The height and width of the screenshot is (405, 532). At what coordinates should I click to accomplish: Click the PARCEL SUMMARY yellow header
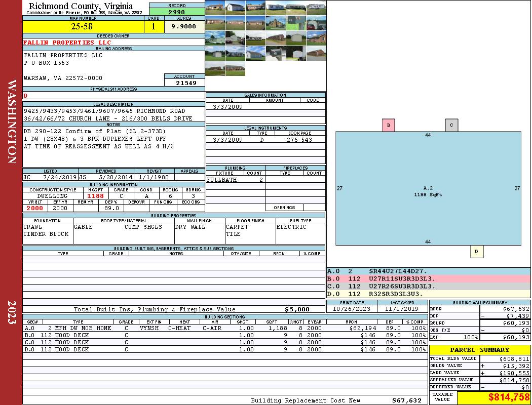(x=480, y=350)
